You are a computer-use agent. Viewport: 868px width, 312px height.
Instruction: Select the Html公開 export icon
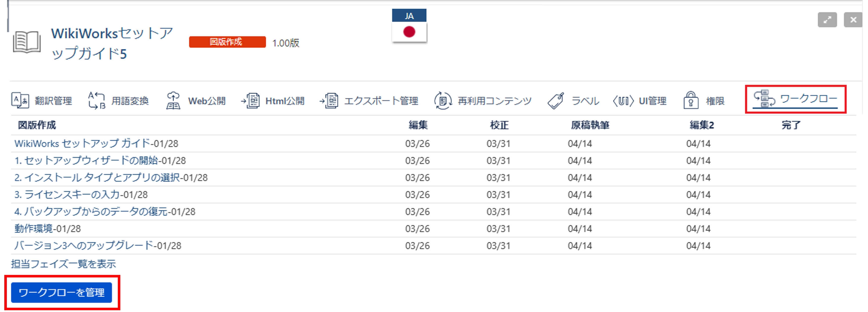point(250,100)
